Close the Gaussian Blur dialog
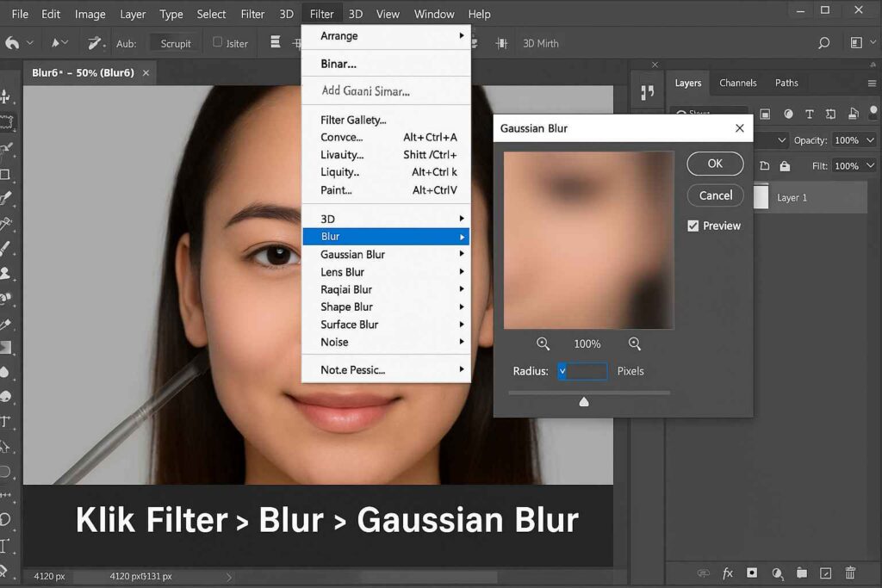Screen dimensions: 882x588 740,128
